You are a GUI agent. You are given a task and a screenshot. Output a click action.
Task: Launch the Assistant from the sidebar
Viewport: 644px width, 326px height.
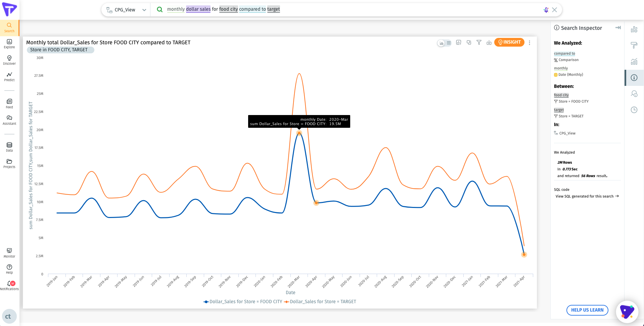(9, 120)
